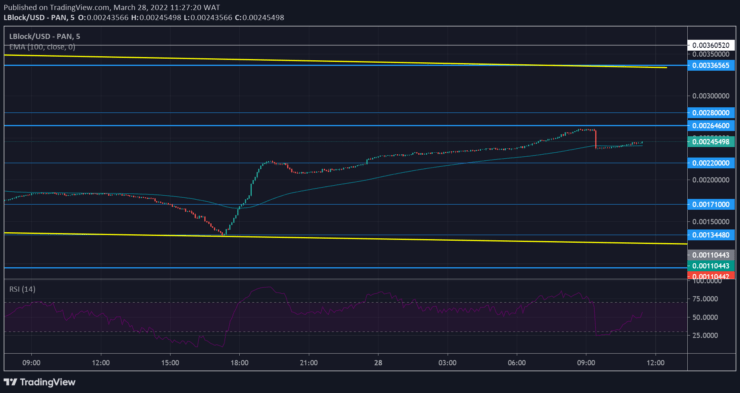Select the current price 0.00245498 tag
The height and width of the screenshot is (393, 740).
click(x=711, y=142)
